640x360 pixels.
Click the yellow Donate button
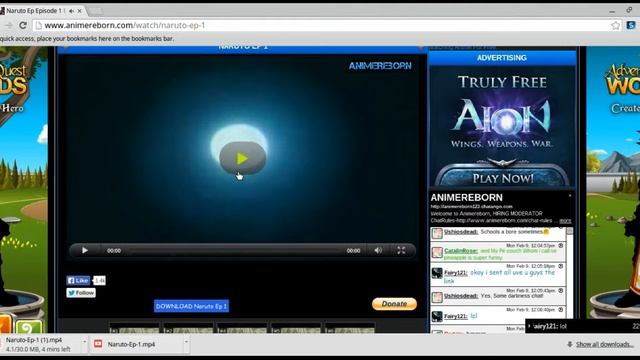[x=394, y=304]
